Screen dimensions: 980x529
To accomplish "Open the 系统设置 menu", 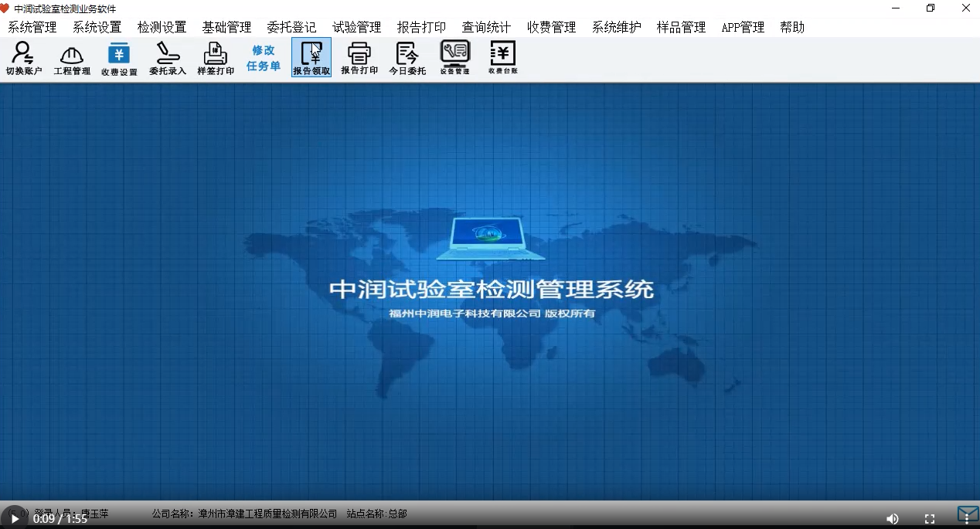I will click(x=97, y=27).
